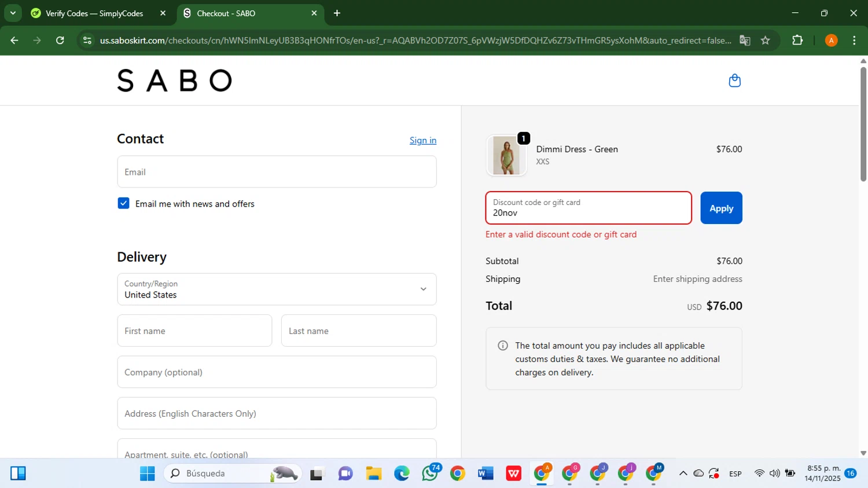Open the Chrome profile avatar
Viewport: 868px width, 488px height.
pos(831,41)
